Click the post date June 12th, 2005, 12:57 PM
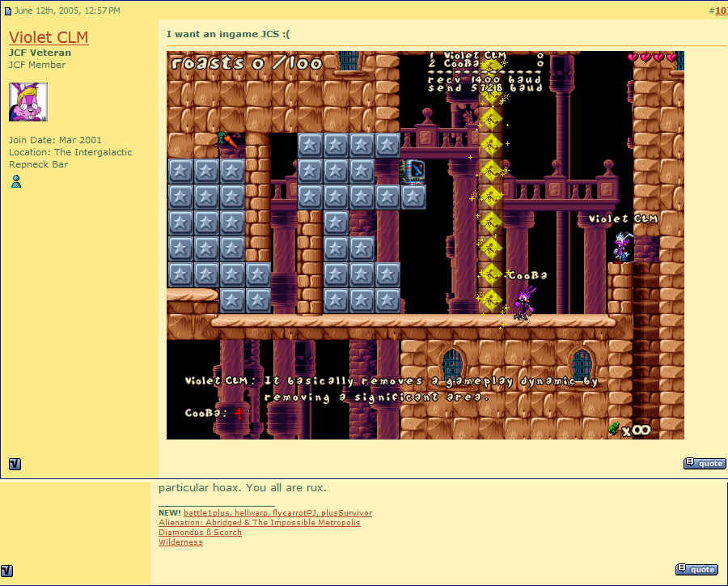Viewport: 728px width, 586px height. click(67, 11)
